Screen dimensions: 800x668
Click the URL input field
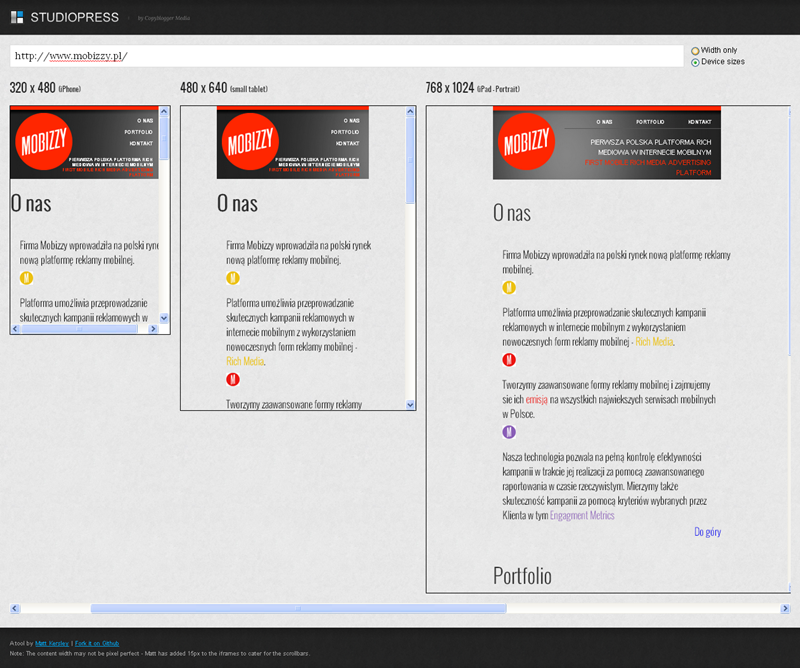[x=345, y=56]
